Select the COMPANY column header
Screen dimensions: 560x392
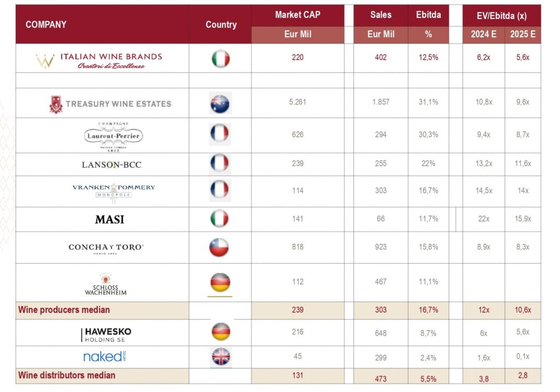[46, 24]
